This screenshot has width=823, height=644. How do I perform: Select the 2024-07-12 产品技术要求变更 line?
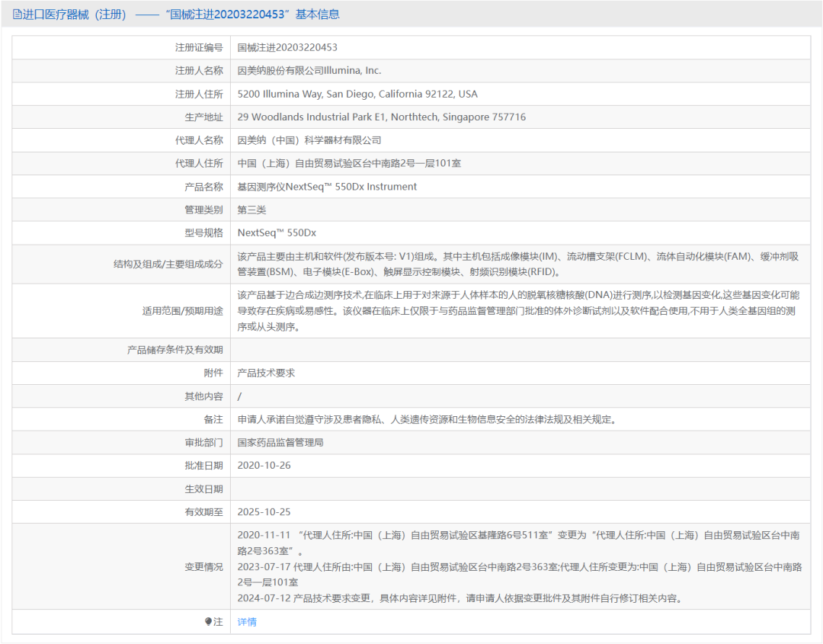[x=460, y=598]
